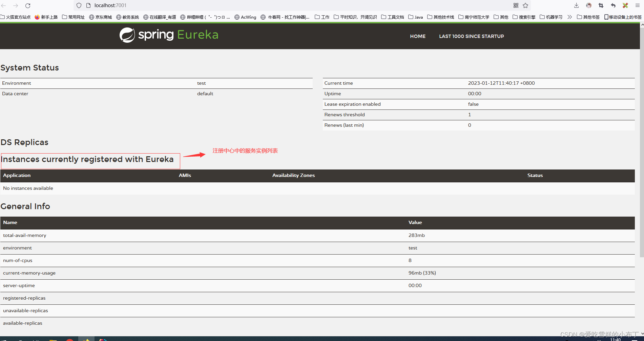Open the 其他书签 folder
The width and height of the screenshot is (644, 341).
click(x=588, y=17)
